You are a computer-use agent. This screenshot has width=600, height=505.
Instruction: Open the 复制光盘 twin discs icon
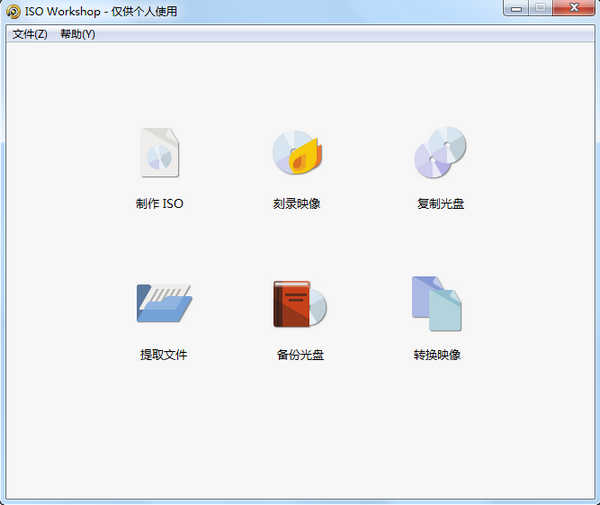[440, 152]
